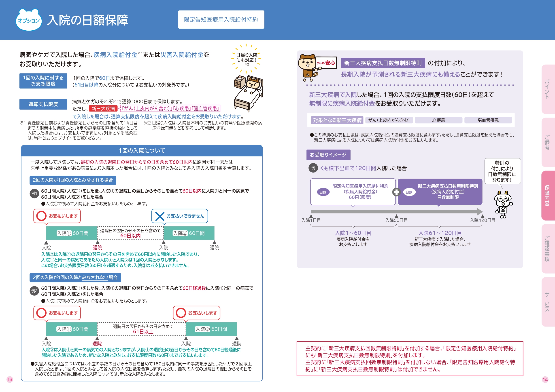
Task: Click the 新三大疾病支払日数無制限特則 purple header label
Action: click(383, 63)
